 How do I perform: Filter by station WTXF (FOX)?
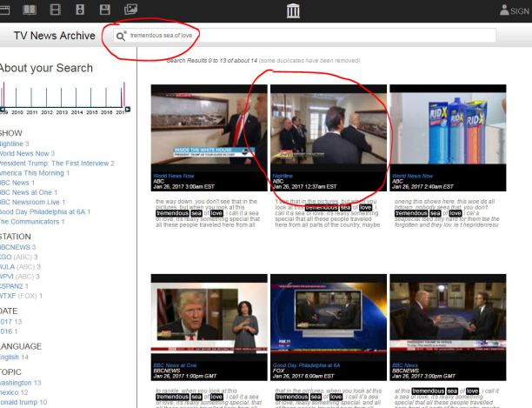pyautogui.click(x=18, y=296)
